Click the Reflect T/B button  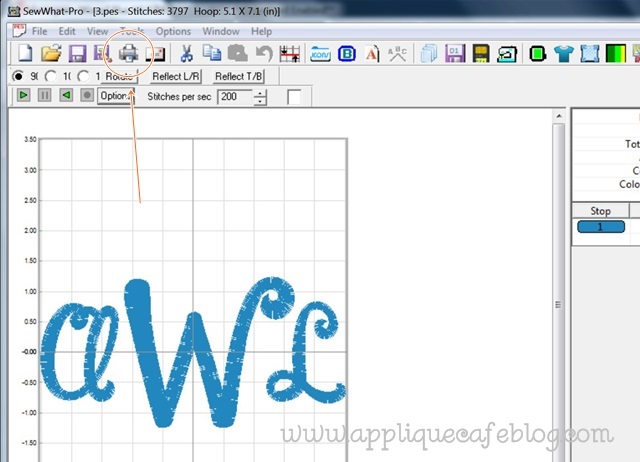click(x=241, y=76)
